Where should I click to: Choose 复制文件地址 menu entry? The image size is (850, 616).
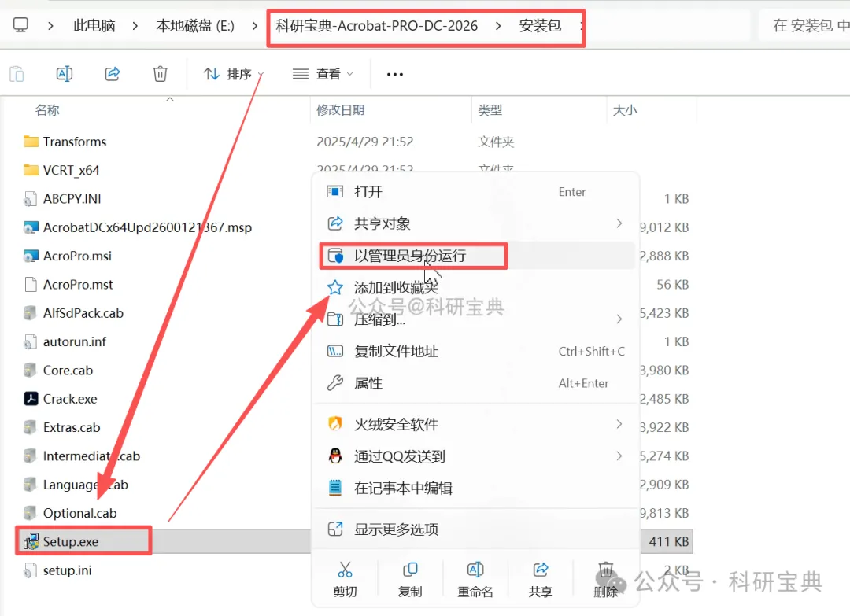(x=475, y=351)
